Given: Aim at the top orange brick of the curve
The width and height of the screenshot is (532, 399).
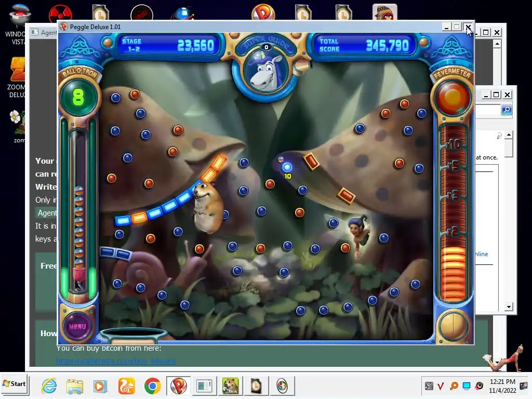Looking at the screenshot, I should pyautogui.click(x=219, y=162).
